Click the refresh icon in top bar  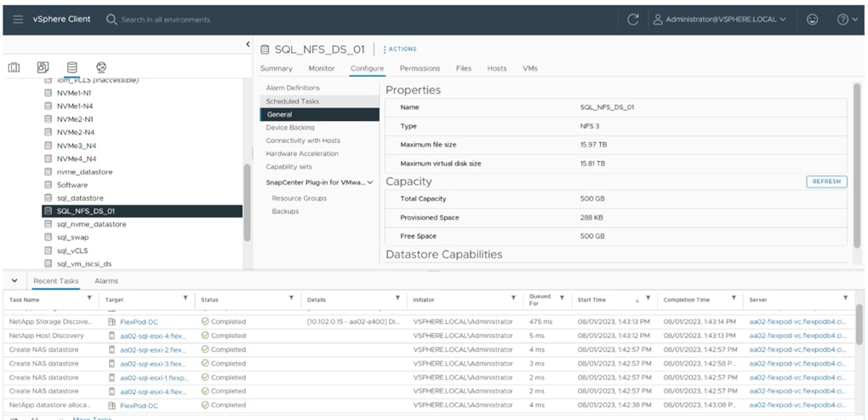(633, 20)
